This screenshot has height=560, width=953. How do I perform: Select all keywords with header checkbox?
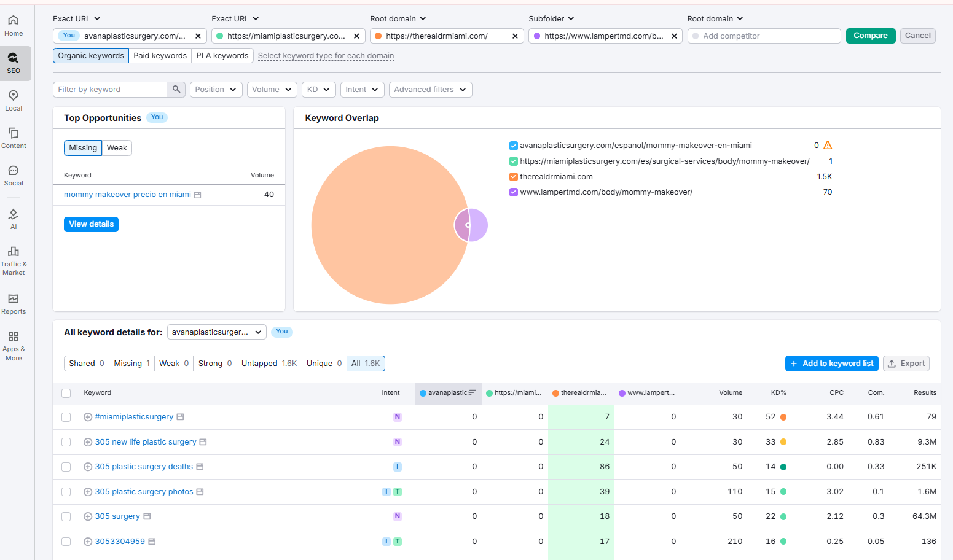tap(66, 393)
